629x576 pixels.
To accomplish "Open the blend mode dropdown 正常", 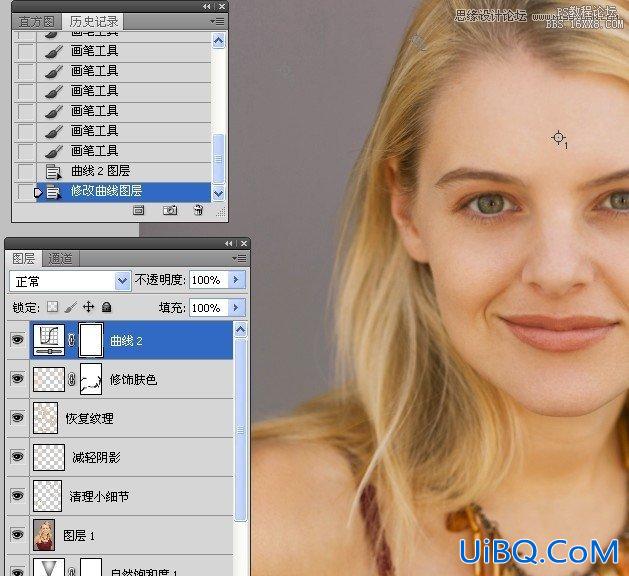I will pos(70,281).
